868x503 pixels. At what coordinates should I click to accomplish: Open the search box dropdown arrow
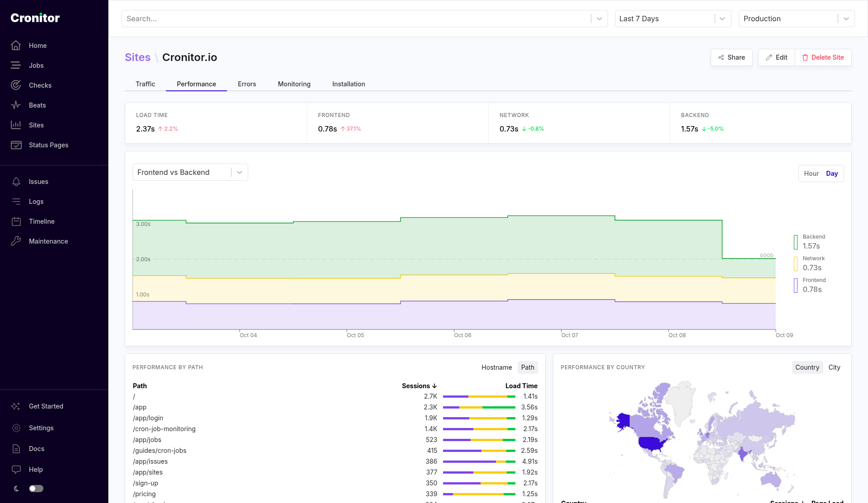[x=599, y=19]
